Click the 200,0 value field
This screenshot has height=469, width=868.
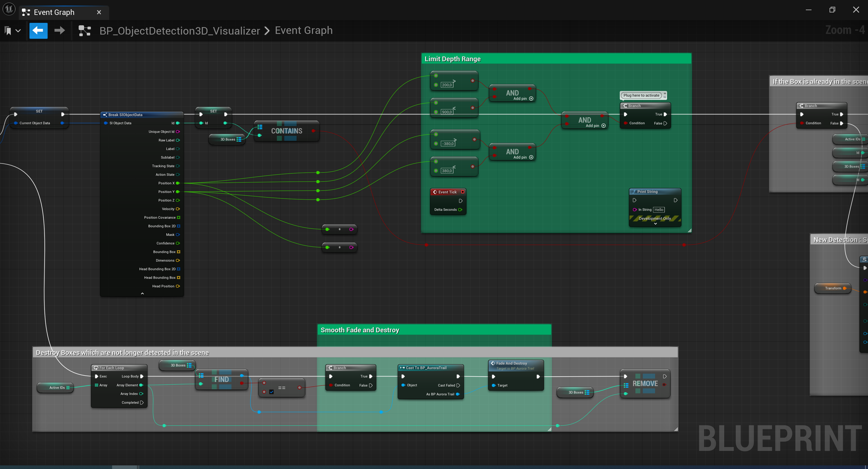(x=447, y=85)
